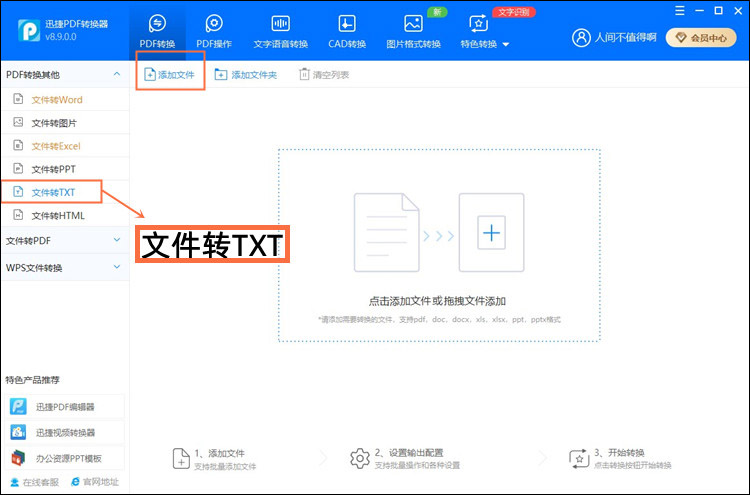Click 添加文件夹 in toolbar

coord(245,75)
